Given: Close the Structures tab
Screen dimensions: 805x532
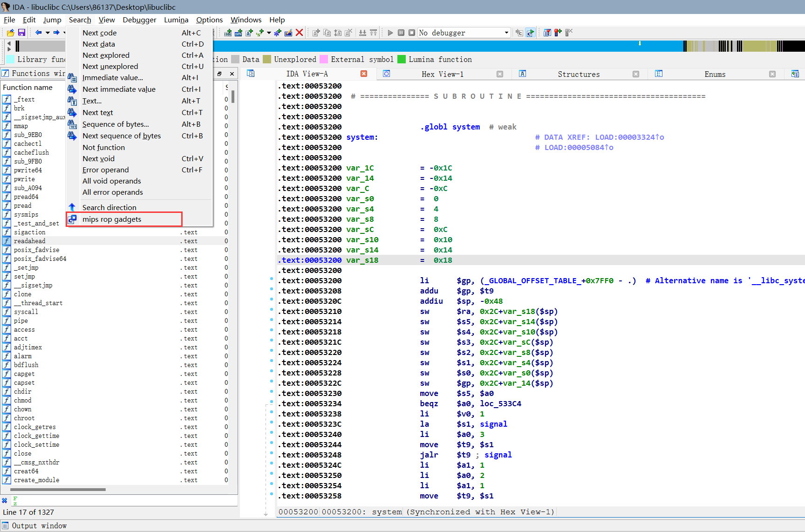Looking at the screenshot, I should tap(636, 74).
